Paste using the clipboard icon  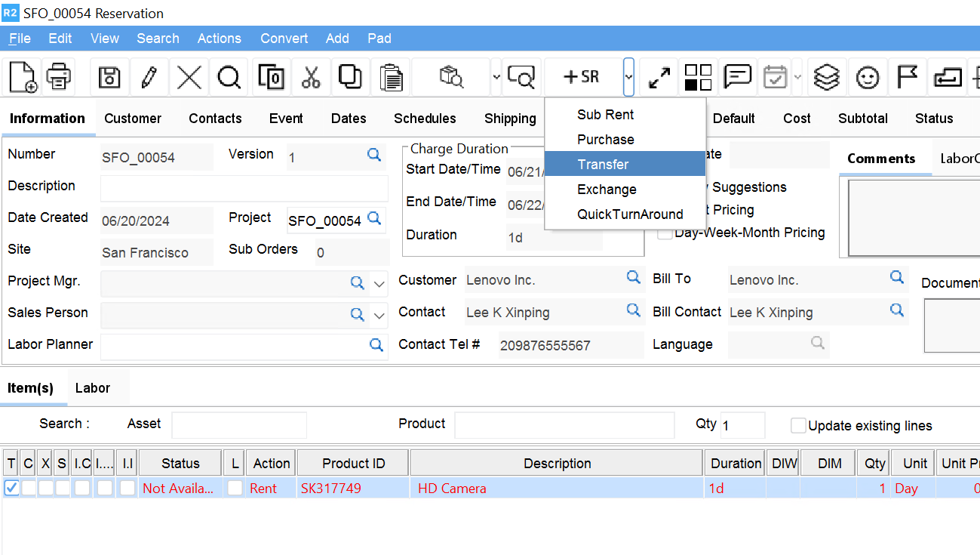(392, 76)
